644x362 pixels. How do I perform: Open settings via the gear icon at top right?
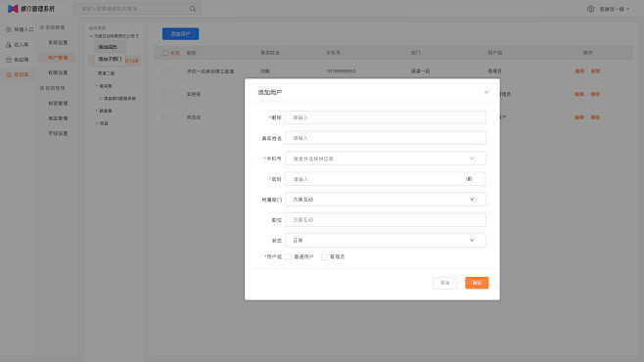click(x=590, y=9)
